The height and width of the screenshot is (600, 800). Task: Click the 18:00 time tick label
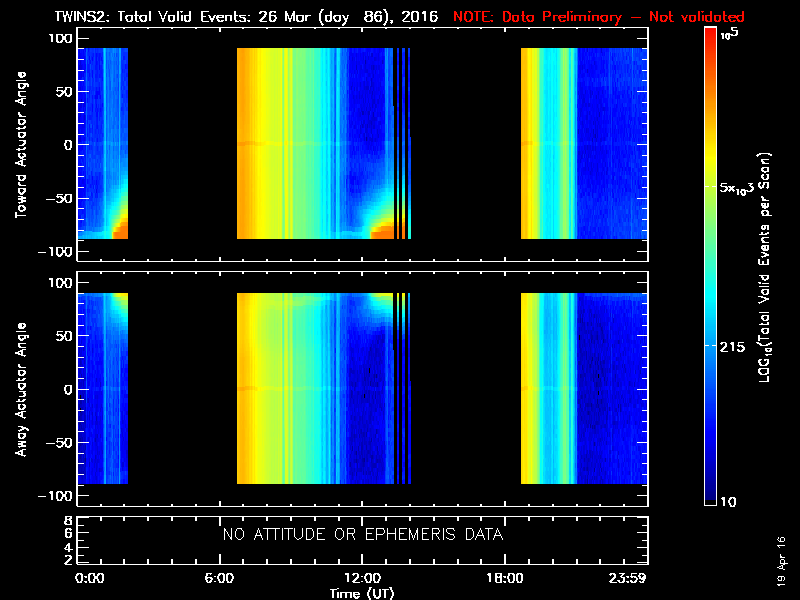[x=503, y=579]
